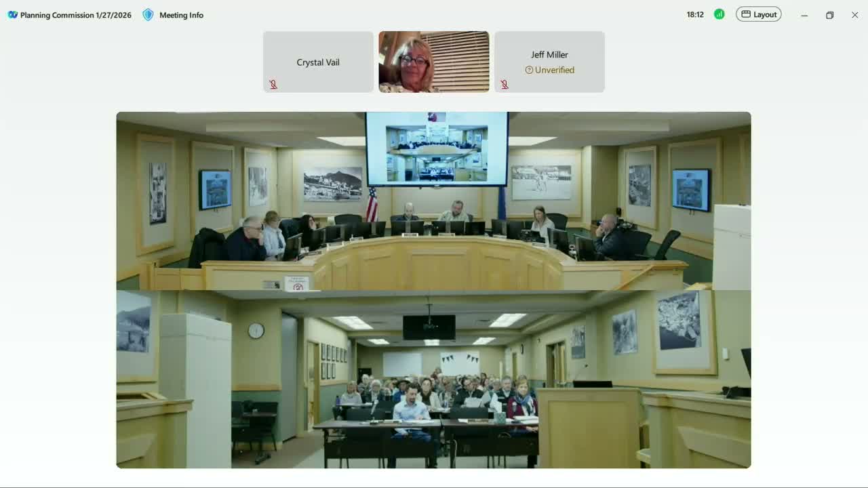Minimize the meeting window
The width and height of the screenshot is (868, 488).
tap(804, 15)
